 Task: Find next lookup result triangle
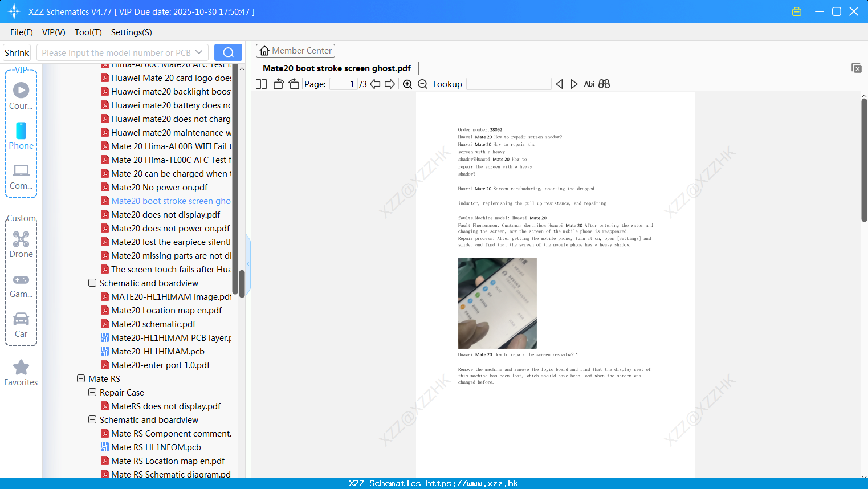(x=574, y=84)
